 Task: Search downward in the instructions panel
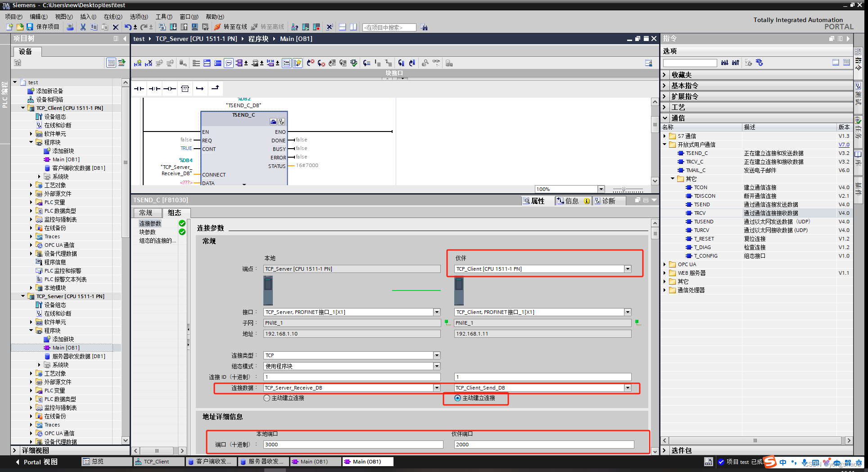coord(724,63)
